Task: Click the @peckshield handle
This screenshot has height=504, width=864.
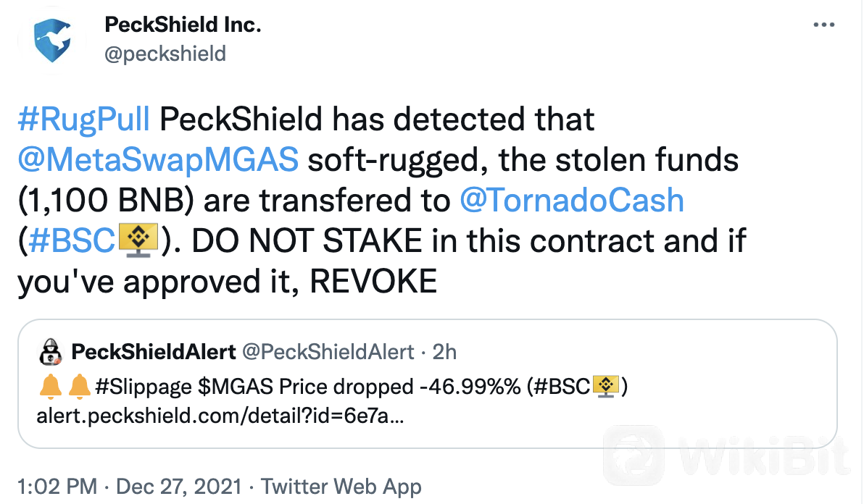Action: pos(165,54)
